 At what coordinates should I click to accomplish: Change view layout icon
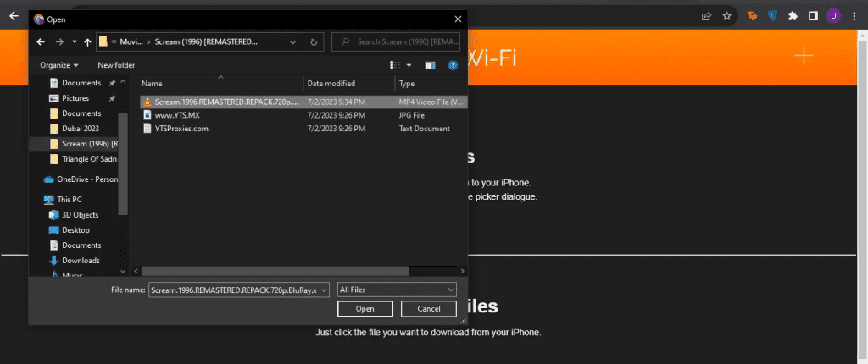[395, 65]
